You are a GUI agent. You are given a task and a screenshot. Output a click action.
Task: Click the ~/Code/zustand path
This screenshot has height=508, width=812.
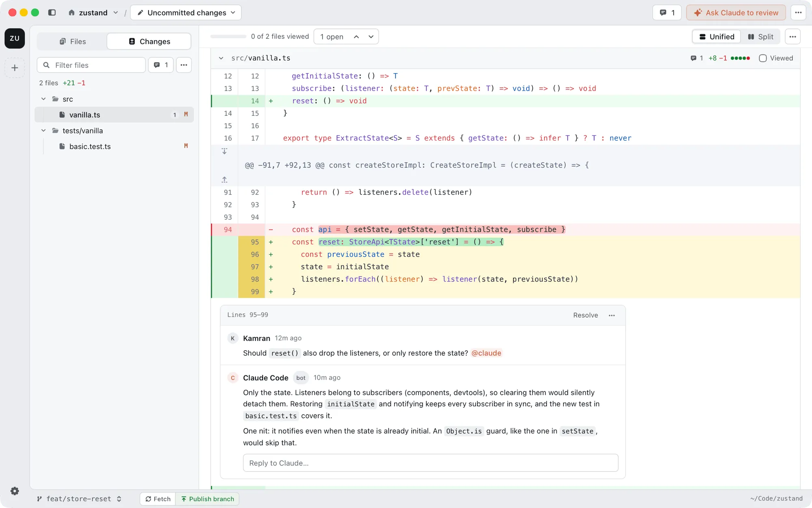776,499
